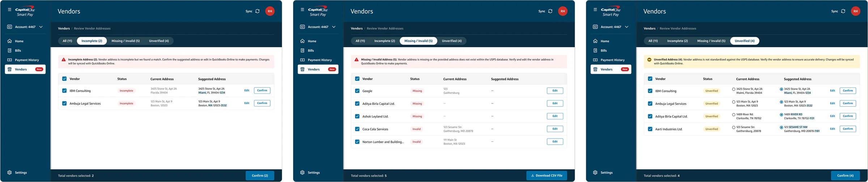Viewport: 868px width, 182px height.
Task: Click red warning icon in Incomplete Address banner
Action: (64, 60)
